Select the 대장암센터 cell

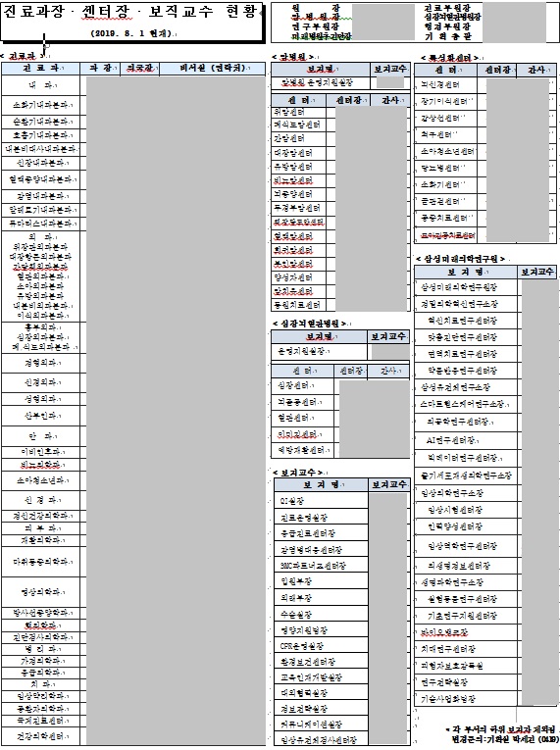(x=299, y=153)
